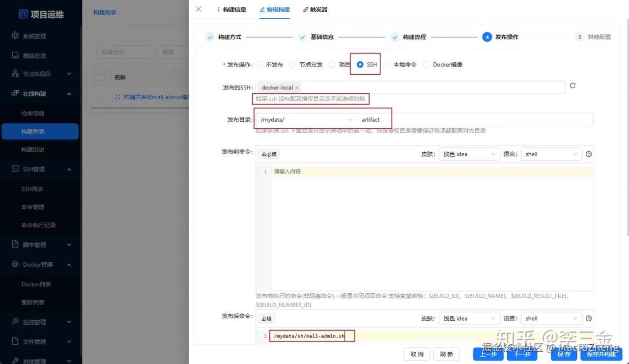The image size is (629, 364).
Task: Click 文件管理 sidebar icon
Action: point(15,341)
